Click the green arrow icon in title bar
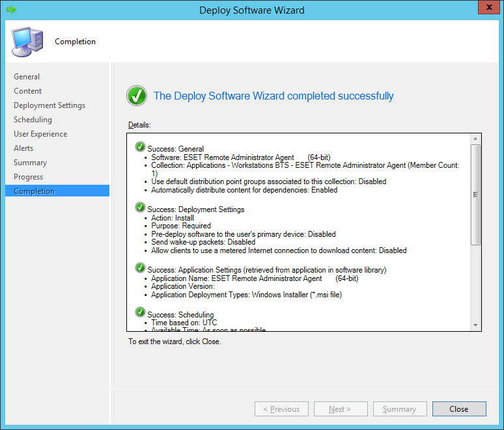This screenshot has height=430, width=504. pos(11,10)
